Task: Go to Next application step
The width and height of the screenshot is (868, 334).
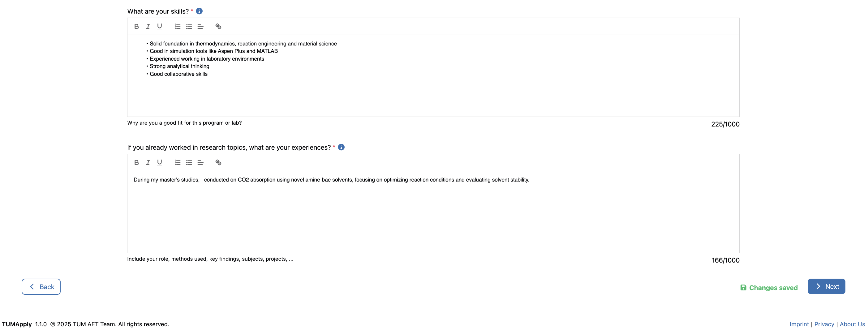Action: point(826,286)
